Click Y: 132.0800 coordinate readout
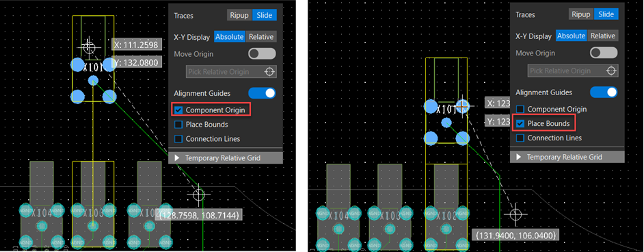The height and width of the screenshot is (252, 644). click(137, 62)
